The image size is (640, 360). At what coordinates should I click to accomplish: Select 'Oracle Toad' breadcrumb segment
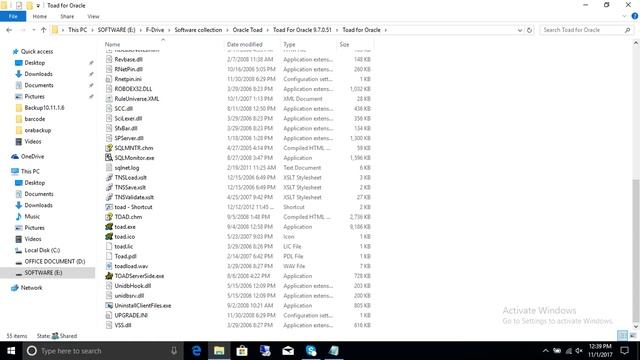click(247, 30)
